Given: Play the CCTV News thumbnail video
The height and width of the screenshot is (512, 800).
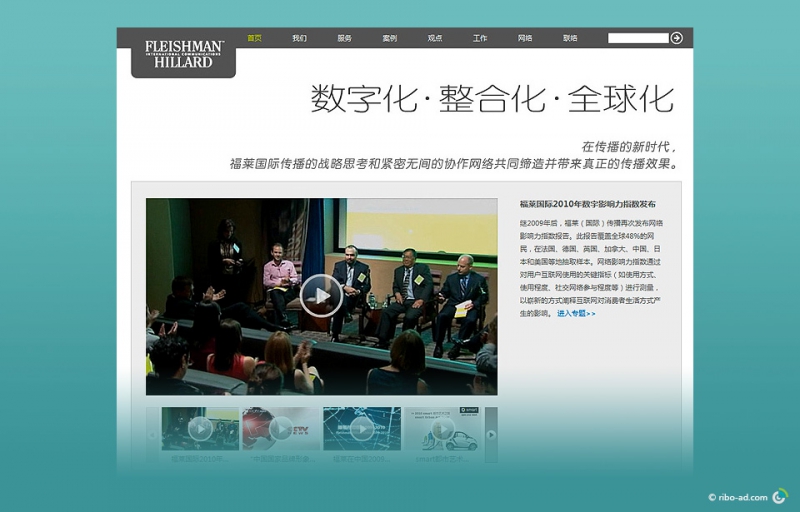Looking at the screenshot, I should pos(281,428).
